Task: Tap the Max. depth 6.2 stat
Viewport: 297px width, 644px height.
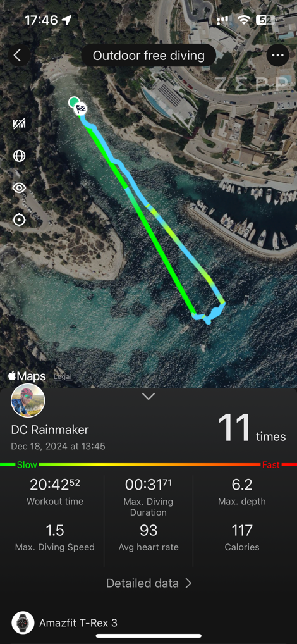Action: tap(242, 492)
